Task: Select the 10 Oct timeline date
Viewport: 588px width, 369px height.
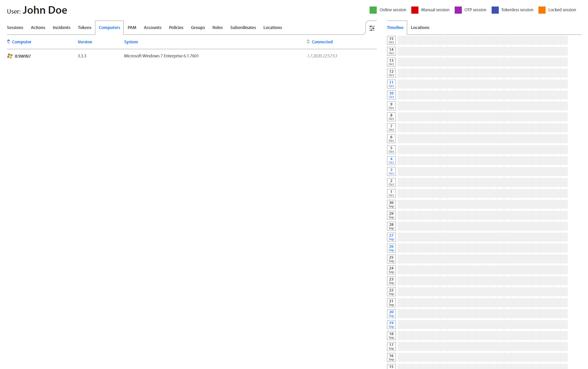Action: (391, 95)
